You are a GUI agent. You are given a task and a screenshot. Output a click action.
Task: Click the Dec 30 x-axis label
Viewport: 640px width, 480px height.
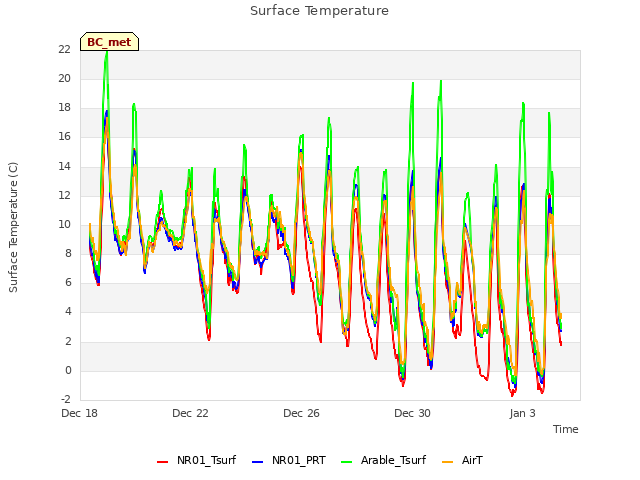point(412,413)
